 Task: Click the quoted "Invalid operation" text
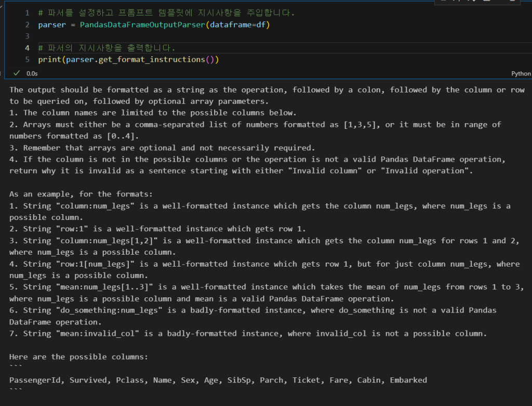click(x=425, y=171)
